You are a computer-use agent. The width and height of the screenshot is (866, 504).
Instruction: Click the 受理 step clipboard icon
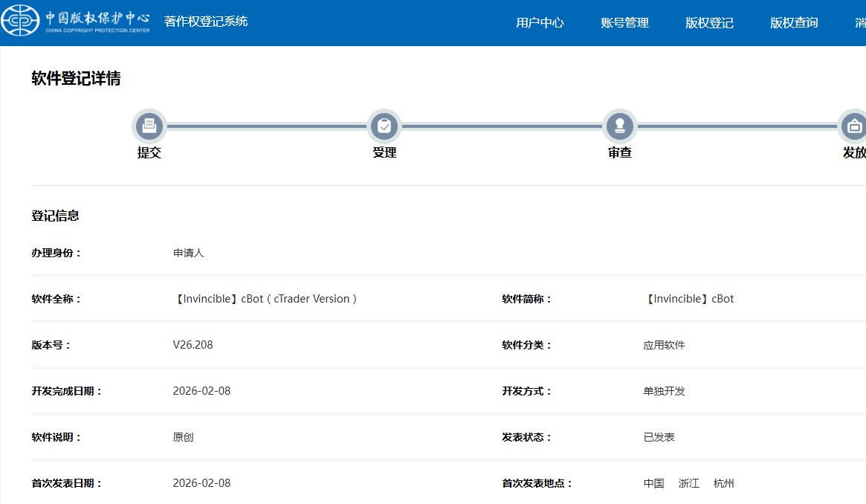[384, 126]
